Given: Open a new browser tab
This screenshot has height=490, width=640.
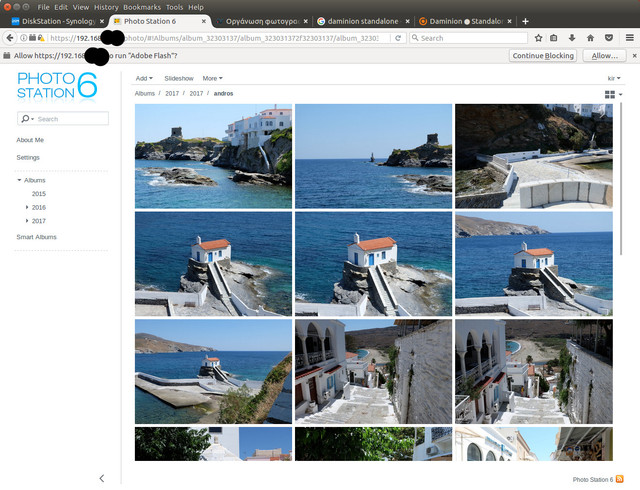Looking at the screenshot, I should pos(525,21).
